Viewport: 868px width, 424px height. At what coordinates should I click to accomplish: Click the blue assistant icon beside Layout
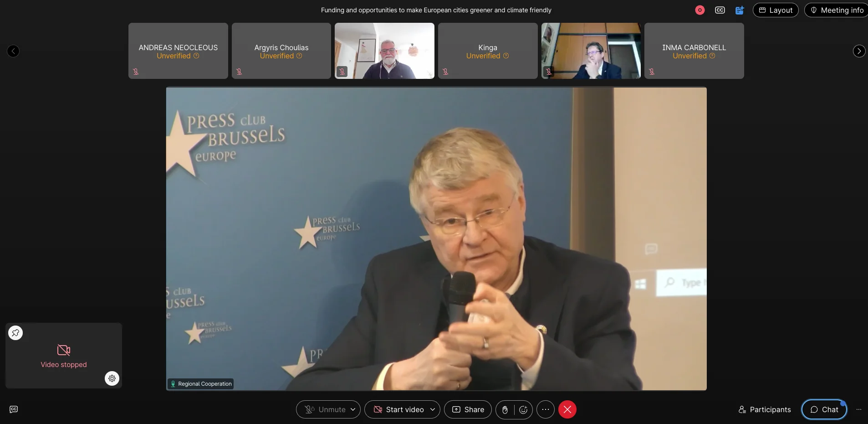pos(740,10)
